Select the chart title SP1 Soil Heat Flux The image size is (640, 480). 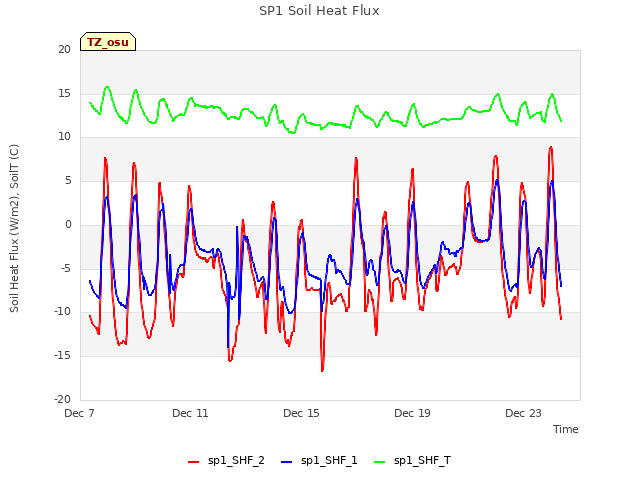319,11
